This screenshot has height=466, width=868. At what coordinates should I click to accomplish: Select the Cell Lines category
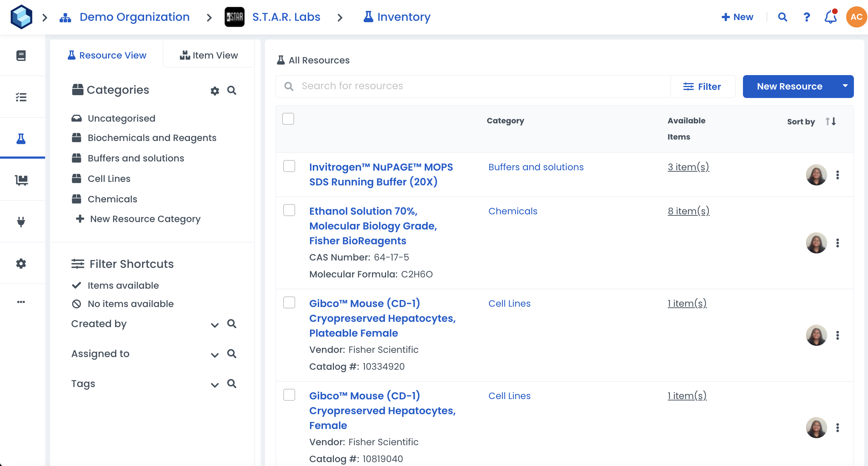pyautogui.click(x=109, y=179)
